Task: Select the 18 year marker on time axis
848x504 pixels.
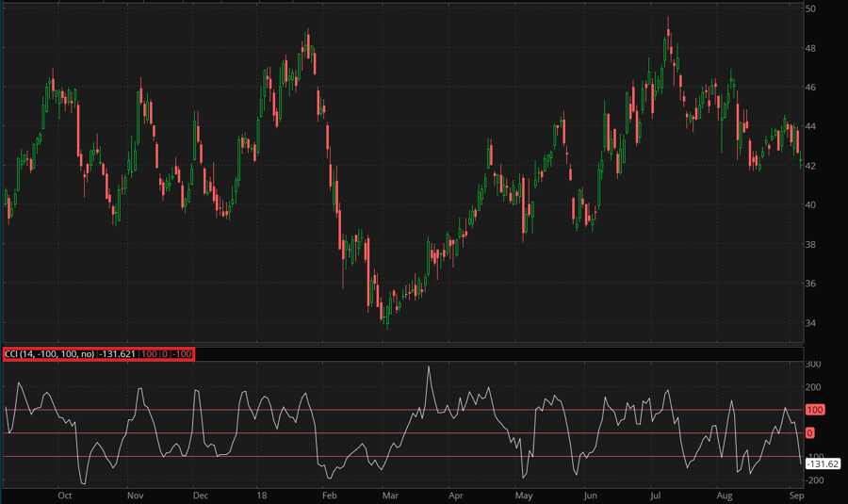Action: pyautogui.click(x=262, y=494)
